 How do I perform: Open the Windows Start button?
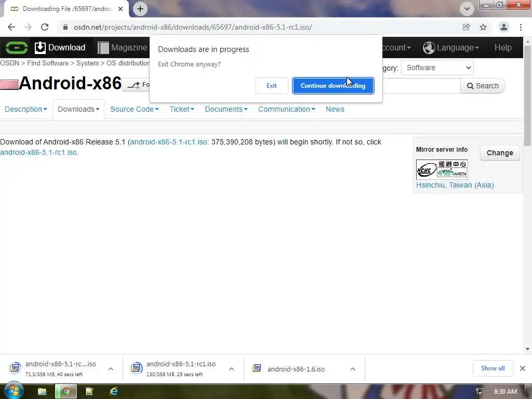coord(14,391)
